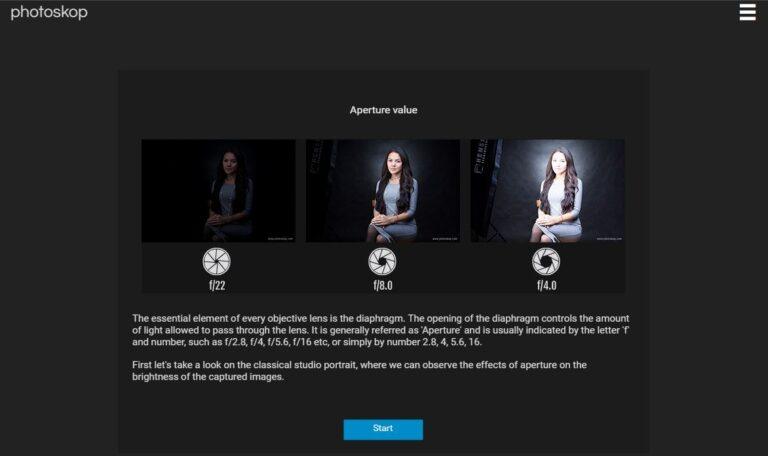
Task: Click the woman's face in the f/8.0 photo
Action: (x=391, y=161)
